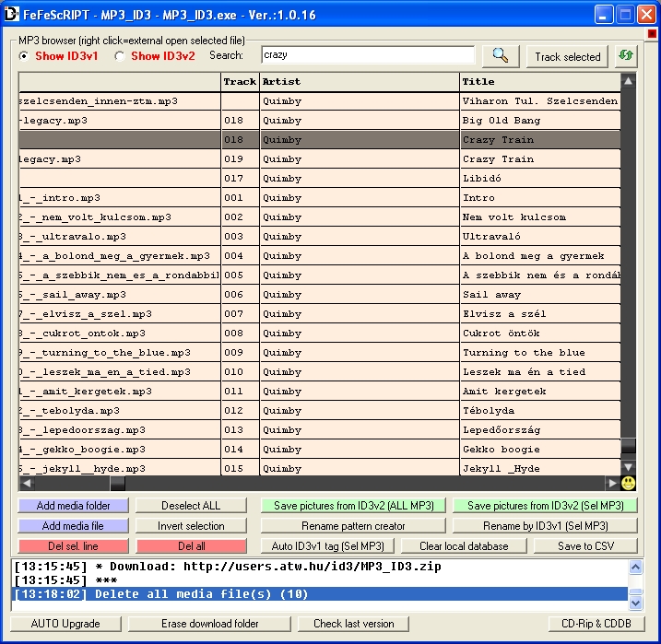The height and width of the screenshot is (644, 661).
Task: Click table horizontal scroll left arrow
Action: (27, 483)
